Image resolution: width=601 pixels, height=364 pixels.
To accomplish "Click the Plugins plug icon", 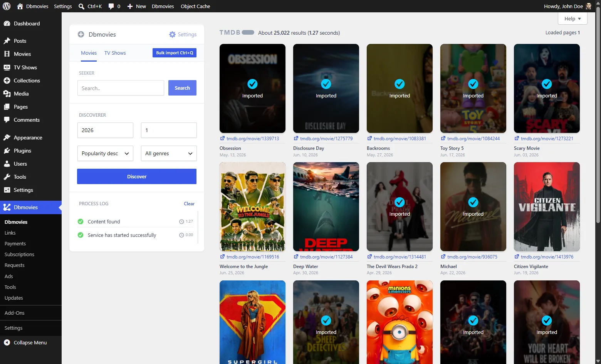I will [x=7, y=151].
